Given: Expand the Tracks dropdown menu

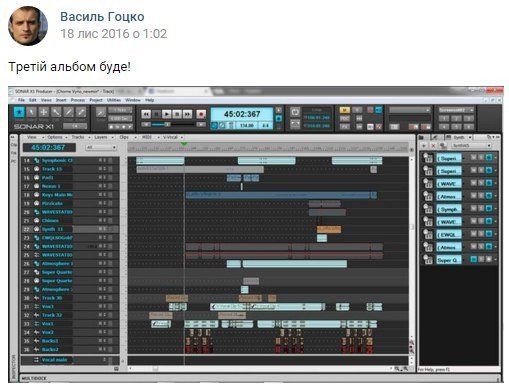Looking at the screenshot, I should (80, 137).
